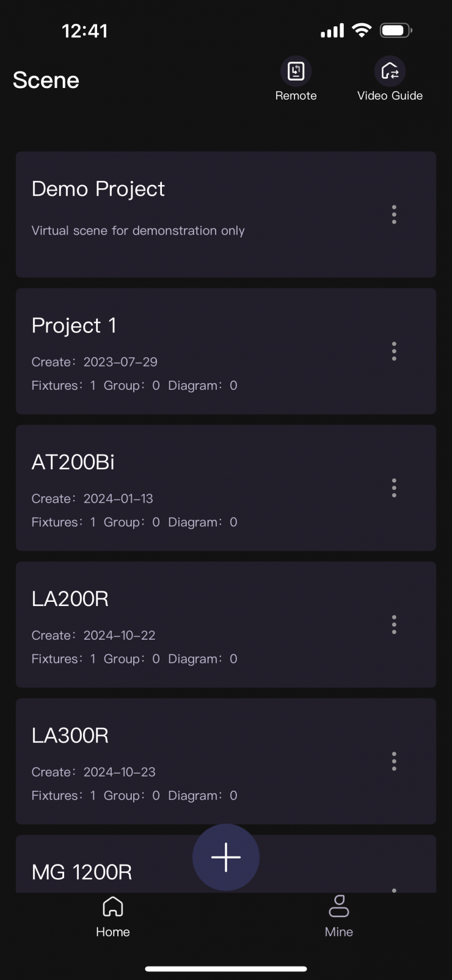Open the Video Guide icon
This screenshot has height=980, width=452.
(x=390, y=72)
